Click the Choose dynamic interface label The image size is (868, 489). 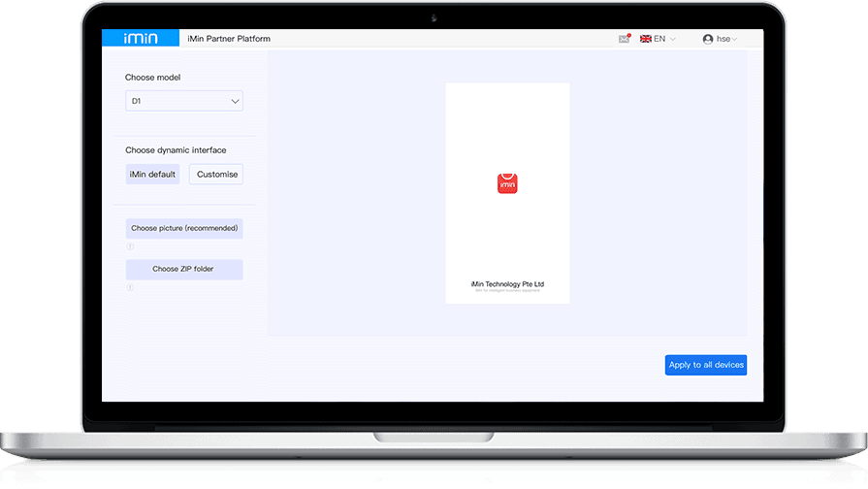pyautogui.click(x=176, y=150)
